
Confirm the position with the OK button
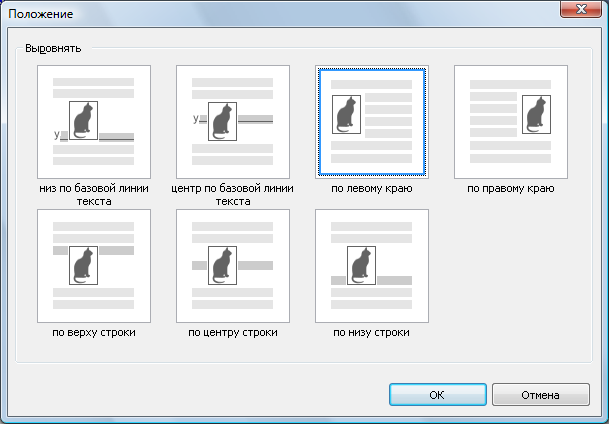(436, 395)
